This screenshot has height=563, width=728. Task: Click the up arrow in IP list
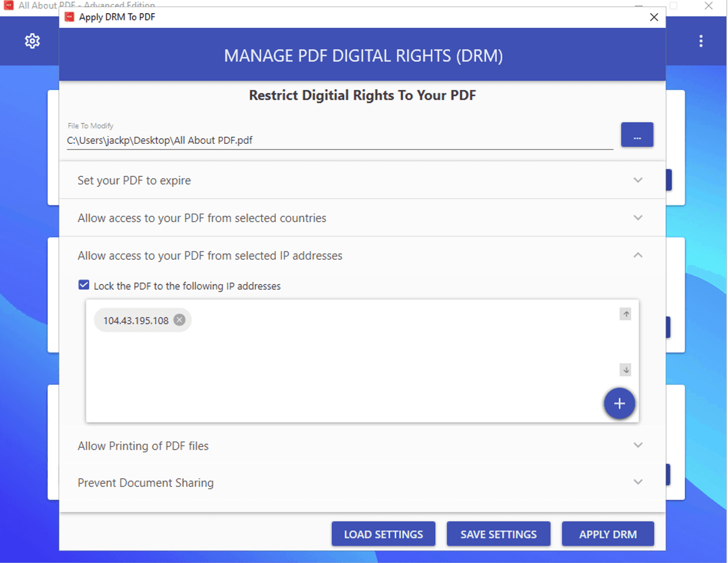(626, 314)
